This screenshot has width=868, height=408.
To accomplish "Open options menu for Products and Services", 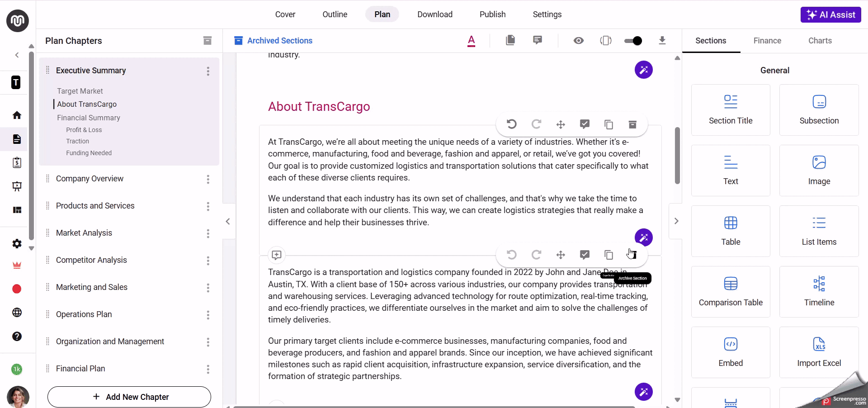I will (x=208, y=206).
